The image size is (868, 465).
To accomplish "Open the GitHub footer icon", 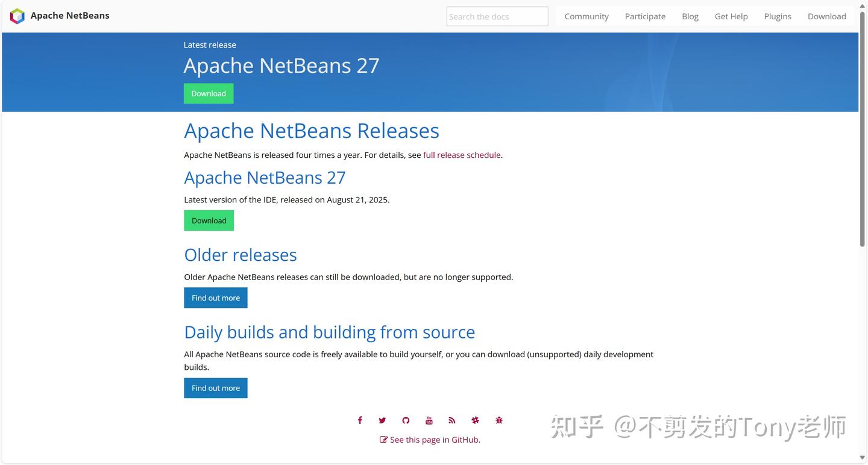I will tap(406, 420).
